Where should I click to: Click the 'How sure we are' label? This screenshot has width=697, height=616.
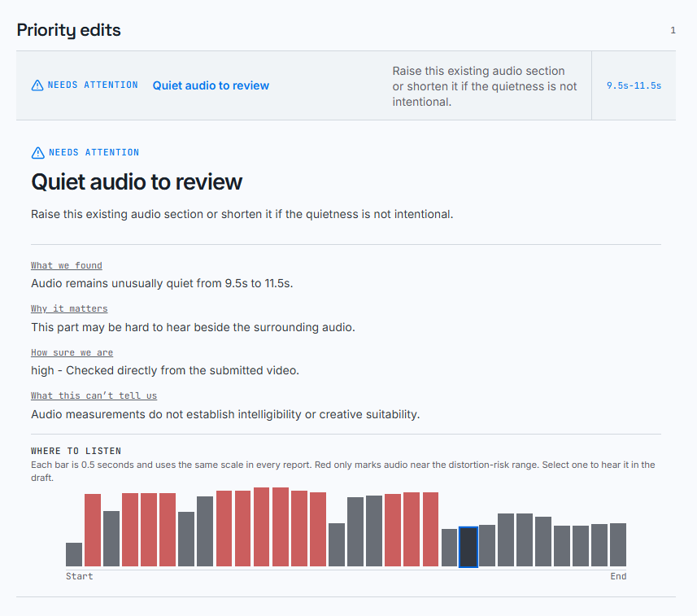pos(72,352)
